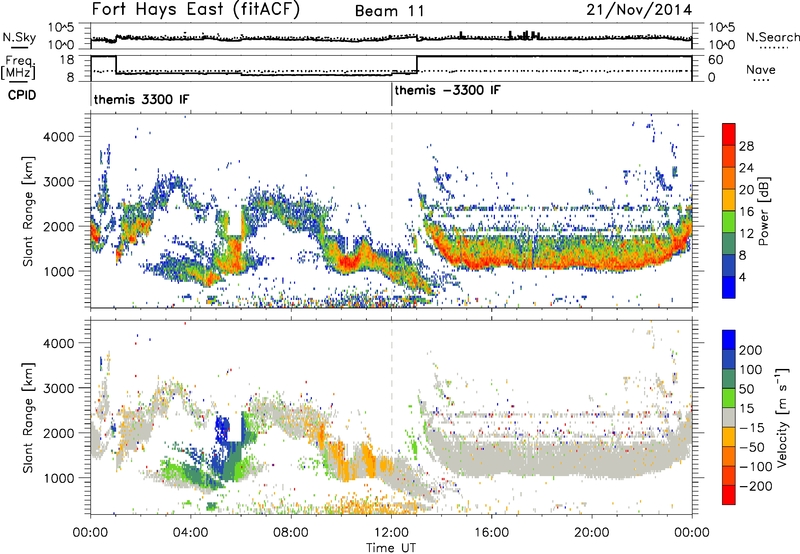Screen dimensions: 800x554
Task: Select the 'Freq. [MHz]' axis label
Action: click(x=19, y=68)
